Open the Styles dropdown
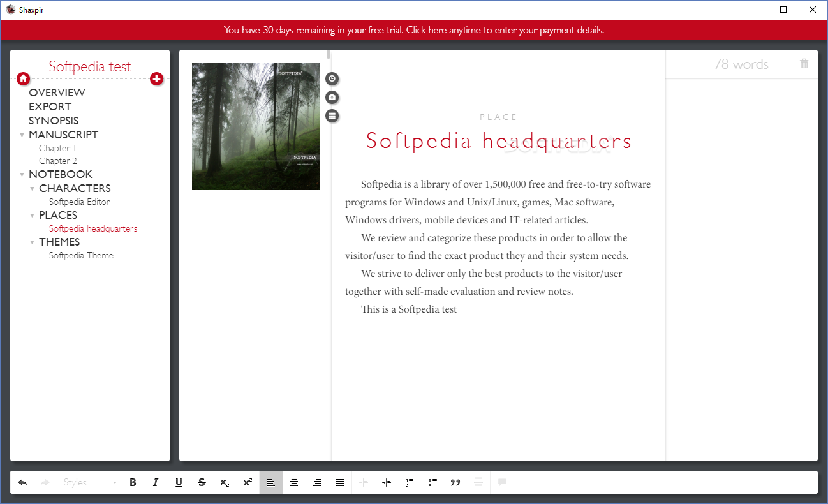The height and width of the screenshot is (504, 828). point(89,482)
